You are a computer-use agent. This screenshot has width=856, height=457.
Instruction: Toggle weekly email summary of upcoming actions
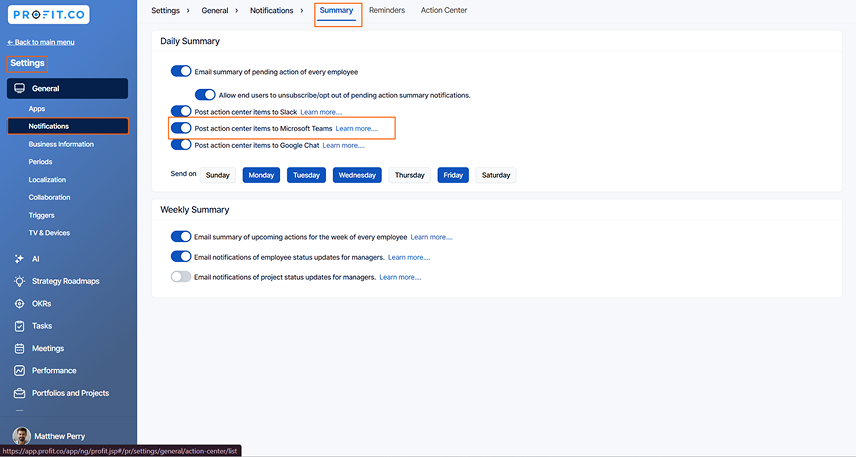(181, 236)
